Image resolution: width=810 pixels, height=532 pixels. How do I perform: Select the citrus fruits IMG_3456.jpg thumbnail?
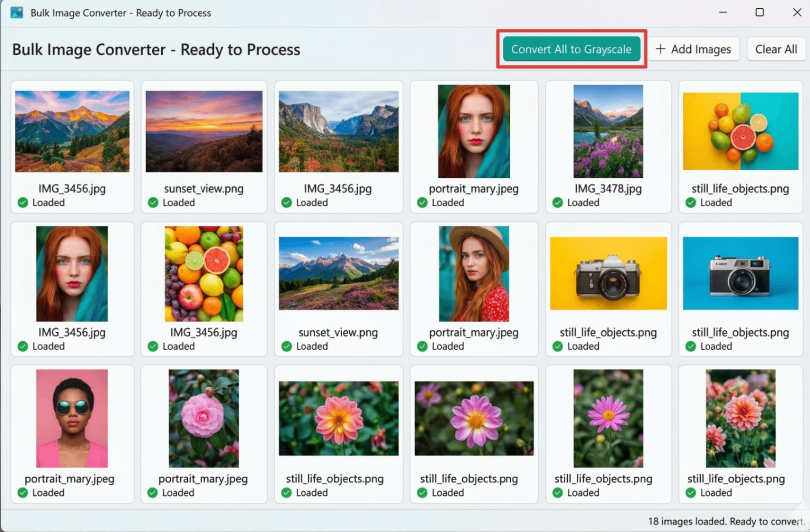click(203, 274)
